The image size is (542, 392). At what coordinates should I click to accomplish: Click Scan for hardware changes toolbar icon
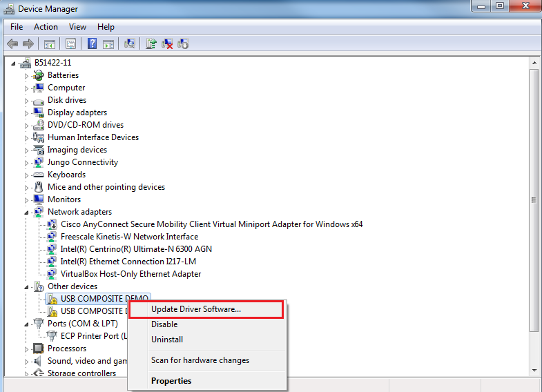pos(129,44)
